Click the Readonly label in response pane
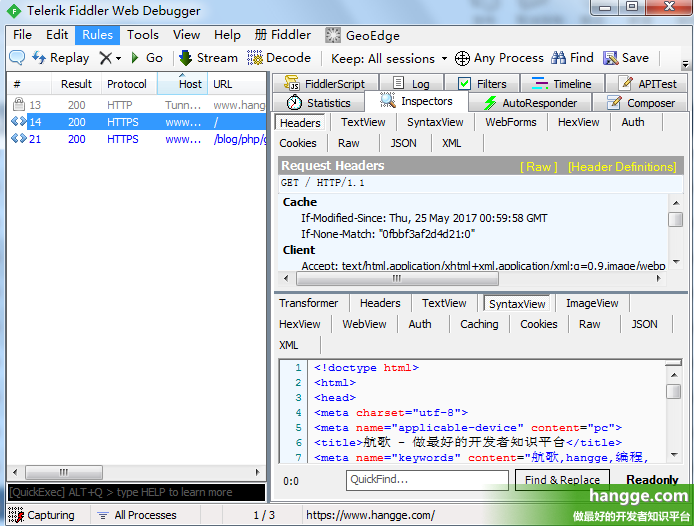This screenshot has width=694, height=526. [x=652, y=480]
